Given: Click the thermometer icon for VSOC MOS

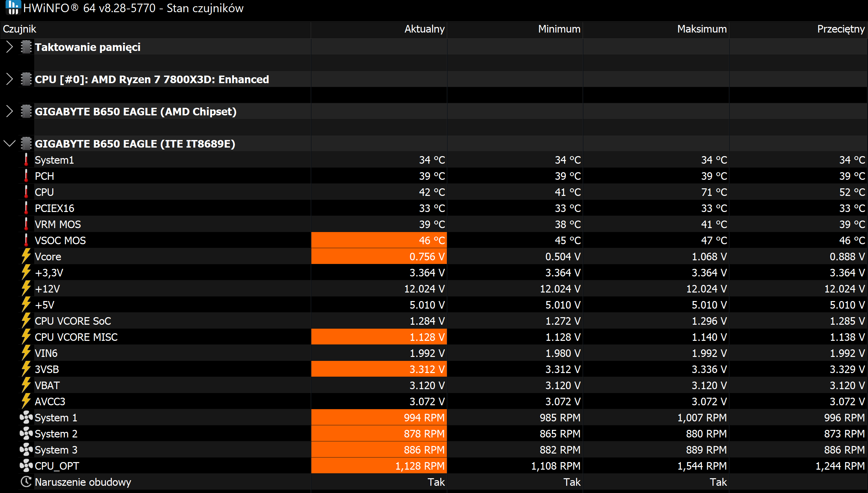Looking at the screenshot, I should [26, 240].
